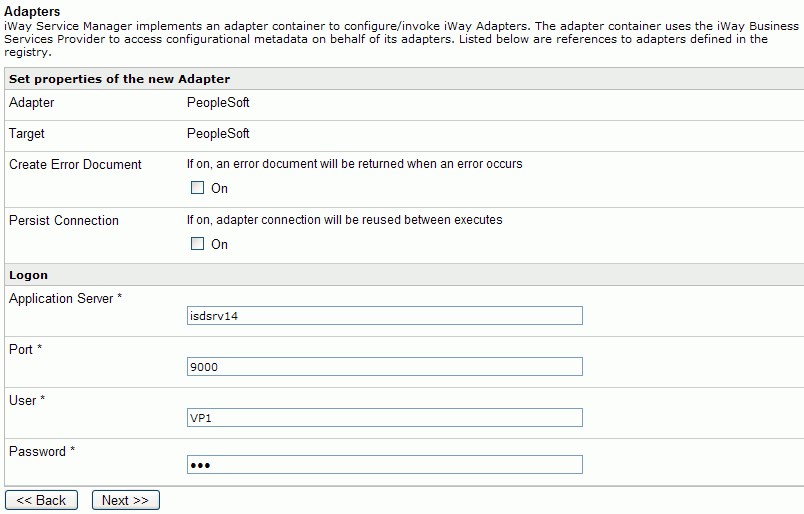
Task: Click the Persist Connection label
Action: (64, 221)
